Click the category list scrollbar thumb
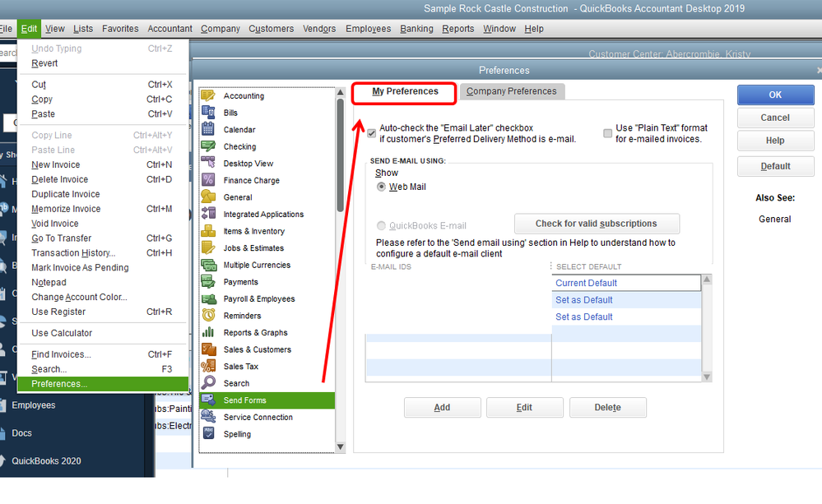Screen dimensions: 822x504 click(x=340, y=155)
